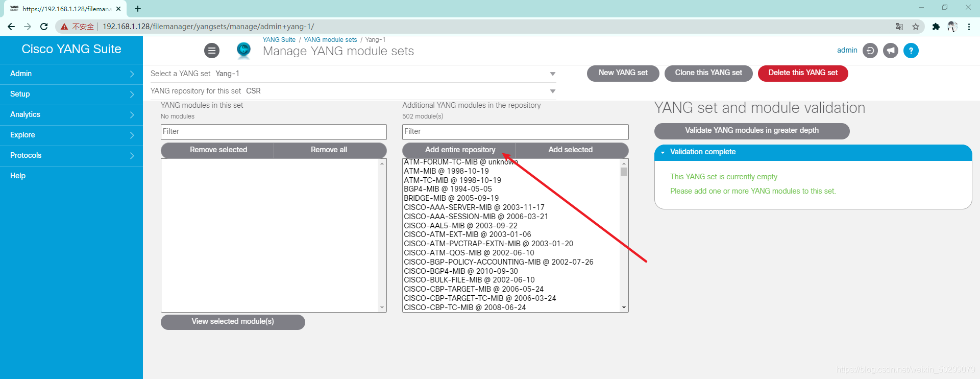Click the set modules list scroll-down arrow
This screenshot has height=379, width=980.
coord(382,307)
